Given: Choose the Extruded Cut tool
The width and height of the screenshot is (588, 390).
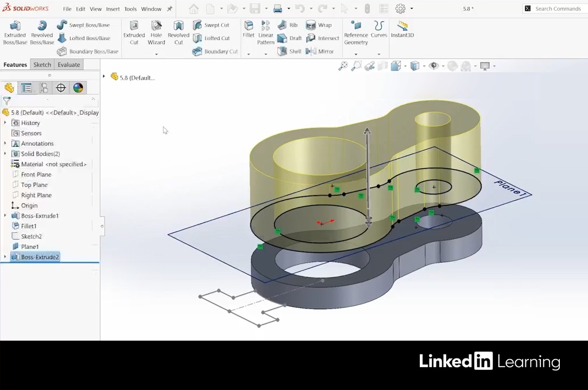Looking at the screenshot, I should 134,33.
